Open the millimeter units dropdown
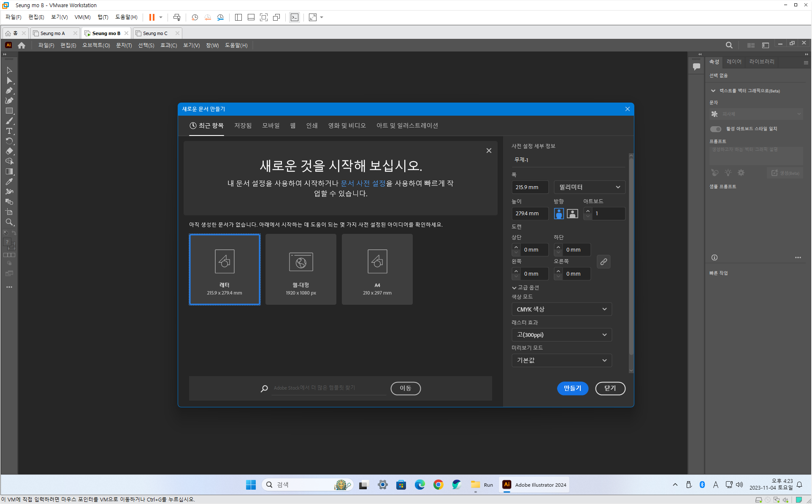812x504 pixels. [x=589, y=187]
